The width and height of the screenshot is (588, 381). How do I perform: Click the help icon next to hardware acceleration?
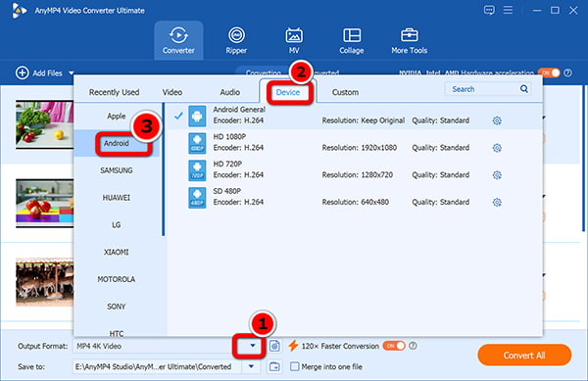[568, 72]
